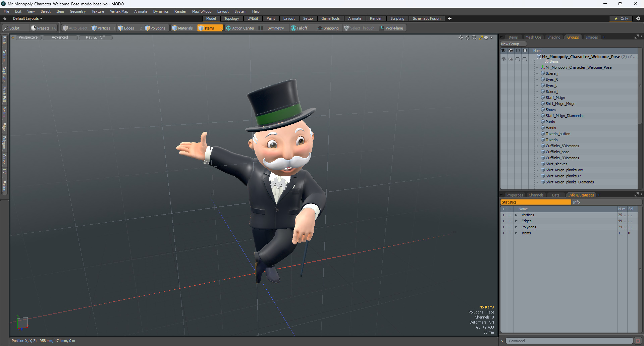Add a new tab next to Info & Statistics
The width and height of the screenshot is (644, 346).
(599, 195)
